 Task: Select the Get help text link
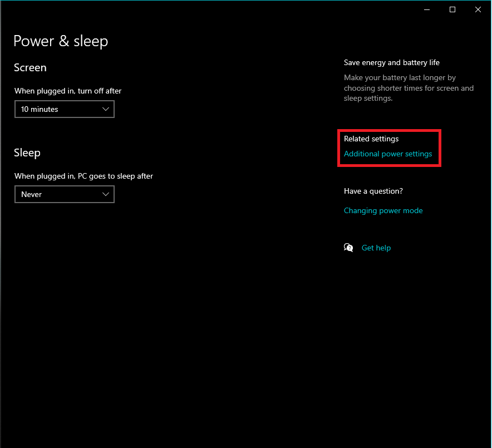click(x=376, y=247)
